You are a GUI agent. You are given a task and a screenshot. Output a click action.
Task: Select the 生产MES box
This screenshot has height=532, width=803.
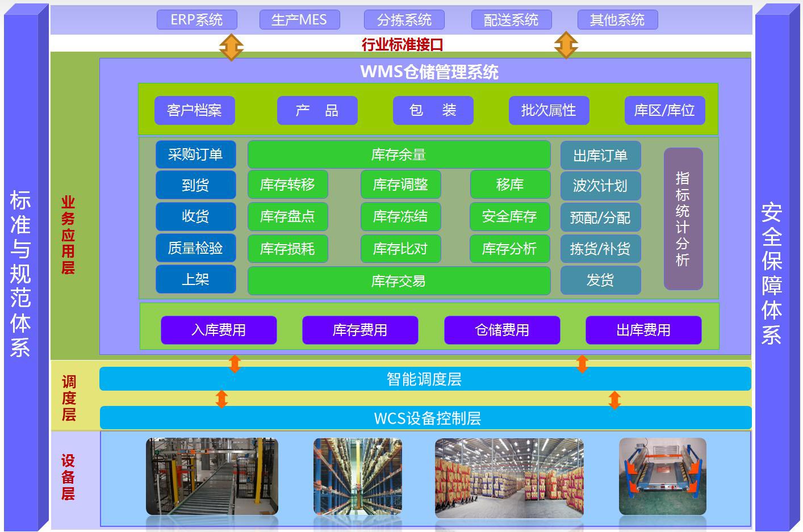tap(299, 20)
